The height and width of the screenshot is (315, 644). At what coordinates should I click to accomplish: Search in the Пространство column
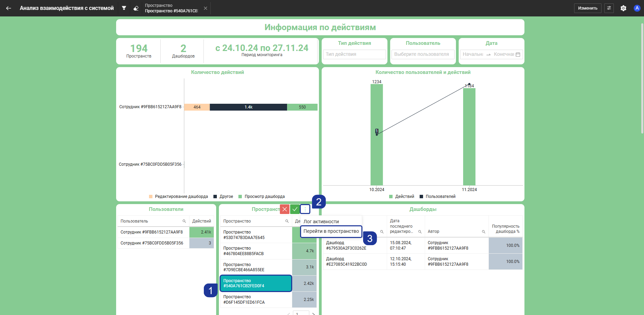287,221
